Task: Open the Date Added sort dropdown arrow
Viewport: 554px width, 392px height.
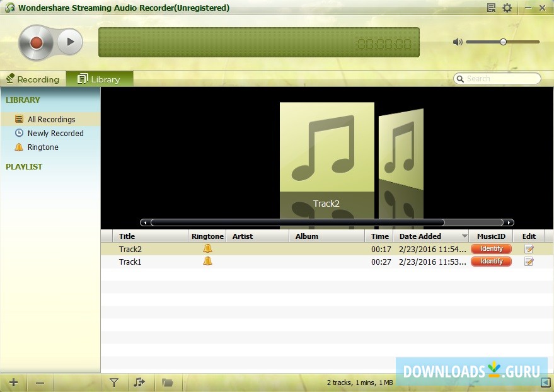Action: (464, 236)
